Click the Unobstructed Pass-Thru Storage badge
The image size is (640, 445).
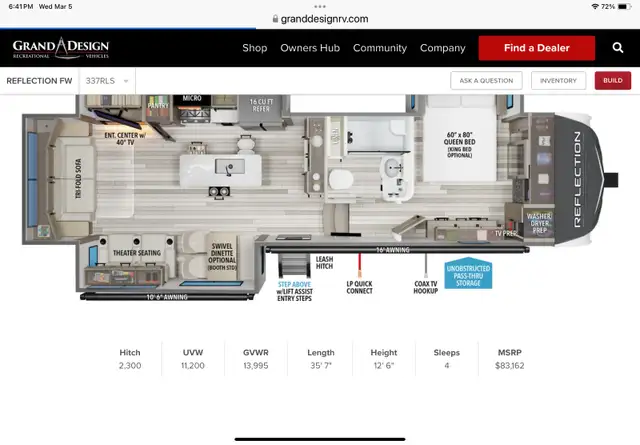pos(468,274)
